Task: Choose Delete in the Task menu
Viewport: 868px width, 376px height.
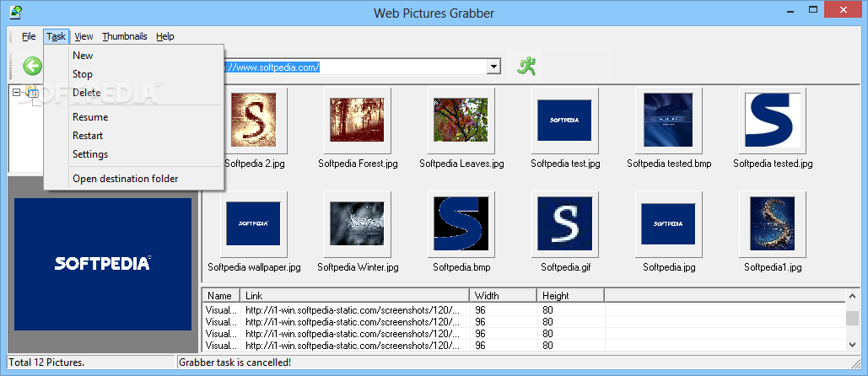Action: pyautogui.click(x=134, y=93)
